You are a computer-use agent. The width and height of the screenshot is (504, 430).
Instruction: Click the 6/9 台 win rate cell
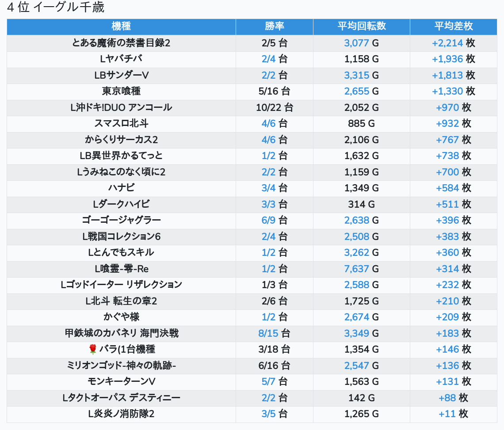click(x=274, y=221)
